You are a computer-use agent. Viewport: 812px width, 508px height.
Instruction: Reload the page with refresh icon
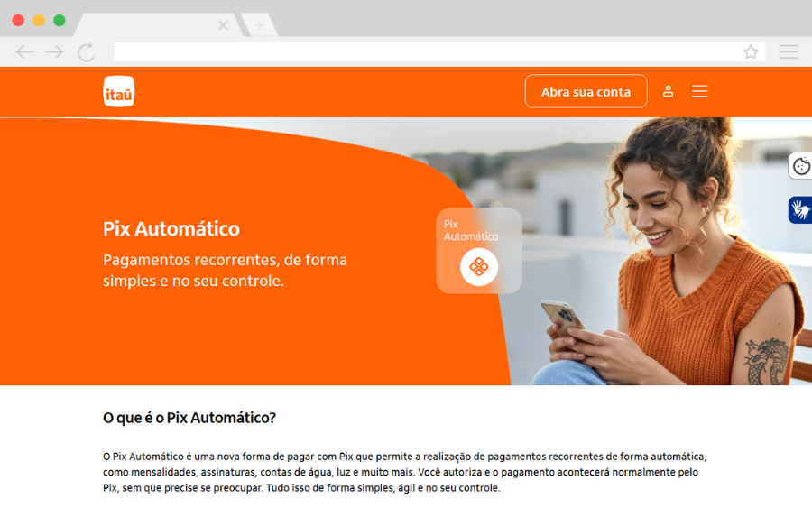[87, 51]
